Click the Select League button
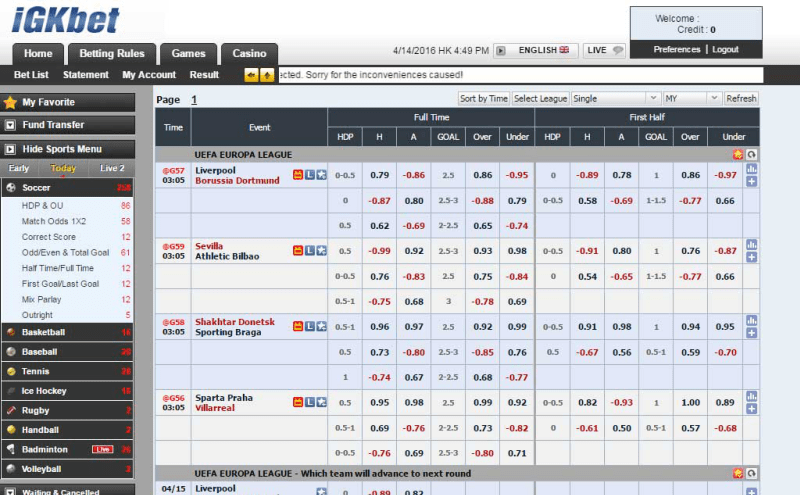Viewport: 800px width, 495px height. (540, 98)
